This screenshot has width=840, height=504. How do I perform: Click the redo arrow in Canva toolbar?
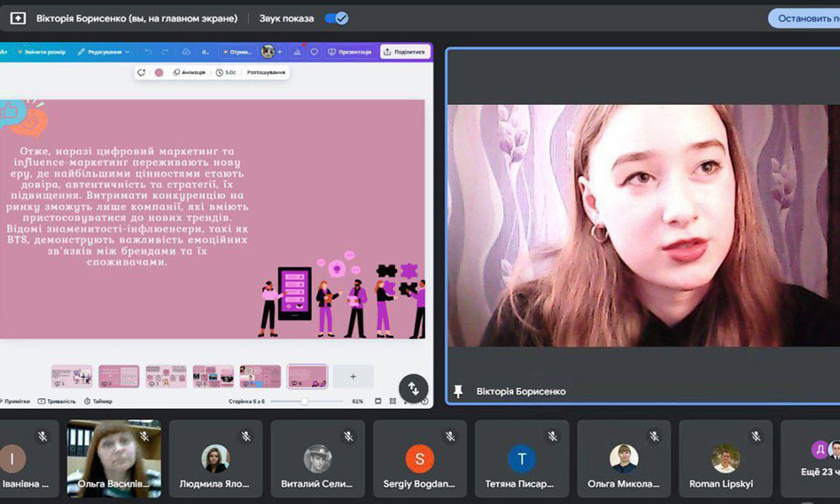tap(165, 51)
